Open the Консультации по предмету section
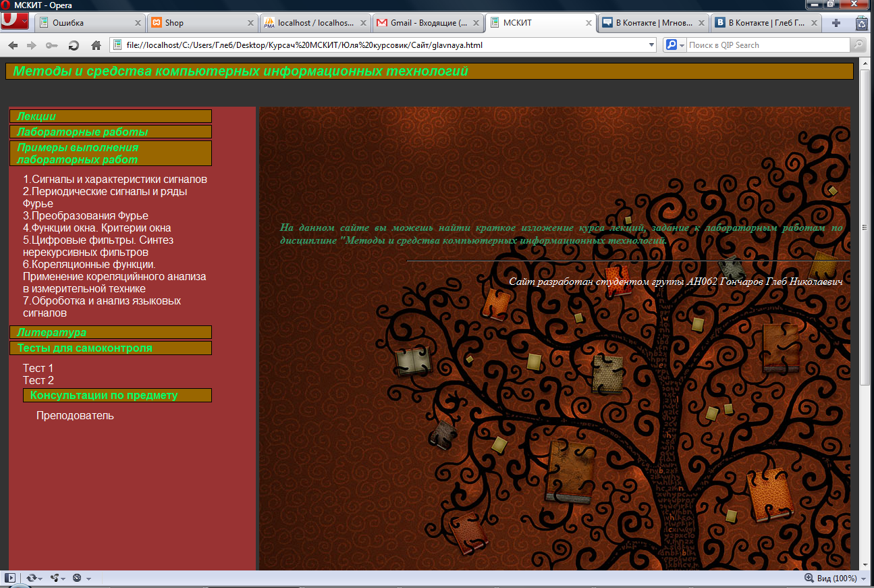This screenshot has height=588, width=874. coord(117,395)
